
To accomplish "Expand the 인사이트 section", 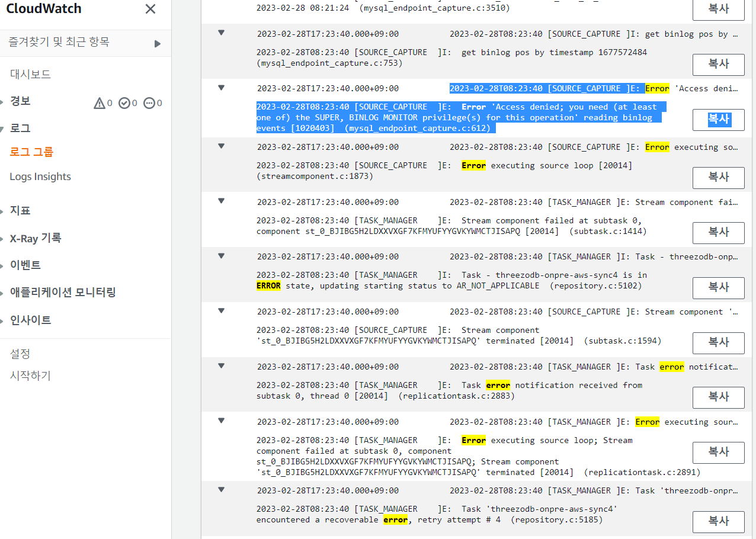I will click(x=2, y=320).
